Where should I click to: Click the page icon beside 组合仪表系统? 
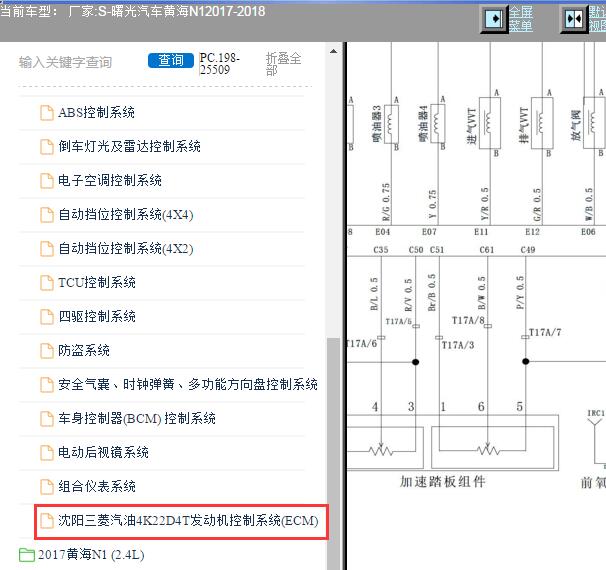click(47, 487)
